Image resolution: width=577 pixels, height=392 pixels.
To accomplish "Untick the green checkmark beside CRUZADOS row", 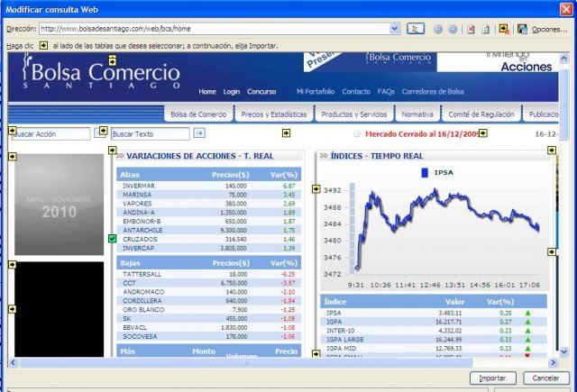I will click(112, 239).
